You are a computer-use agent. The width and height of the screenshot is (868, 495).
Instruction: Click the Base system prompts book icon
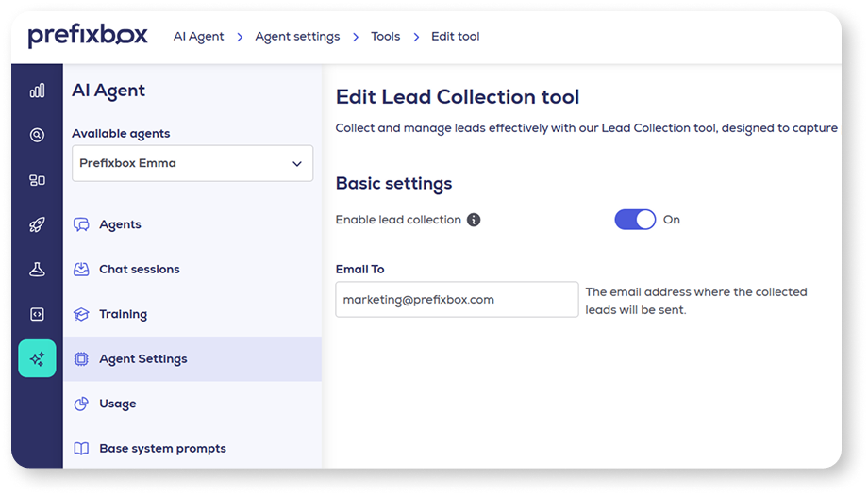(x=81, y=449)
